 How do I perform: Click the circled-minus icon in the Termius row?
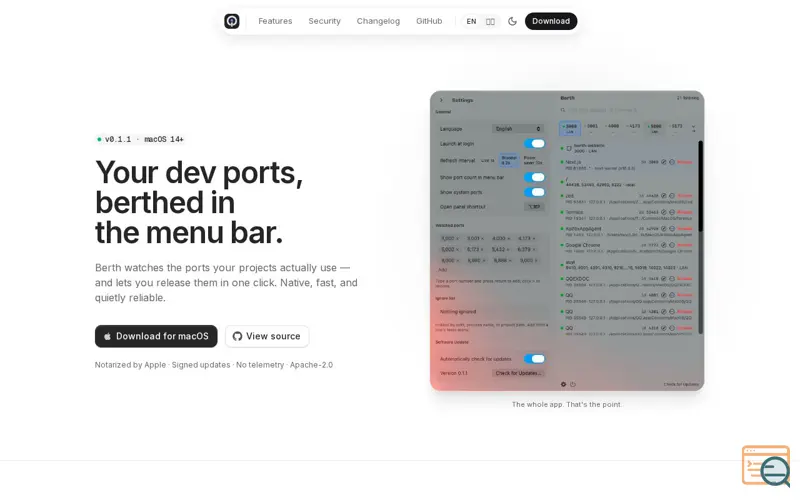coord(671,212)
